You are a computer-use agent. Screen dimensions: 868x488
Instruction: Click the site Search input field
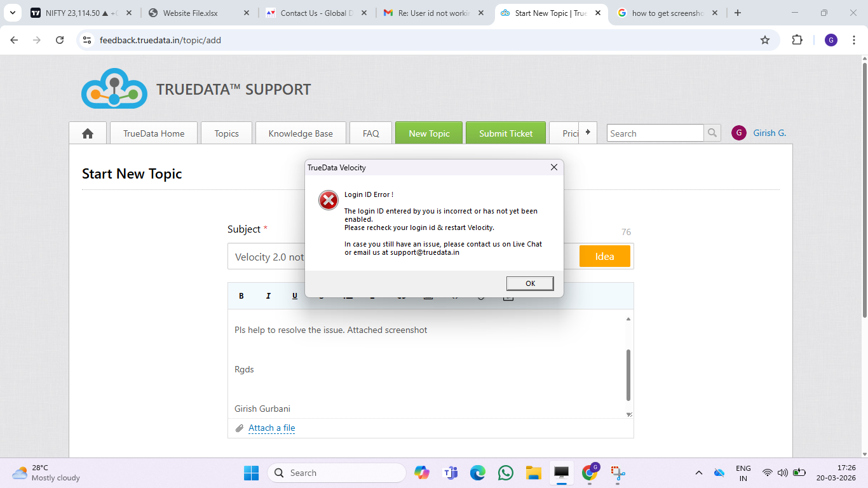pyautogui.click(x=654, y=133)
